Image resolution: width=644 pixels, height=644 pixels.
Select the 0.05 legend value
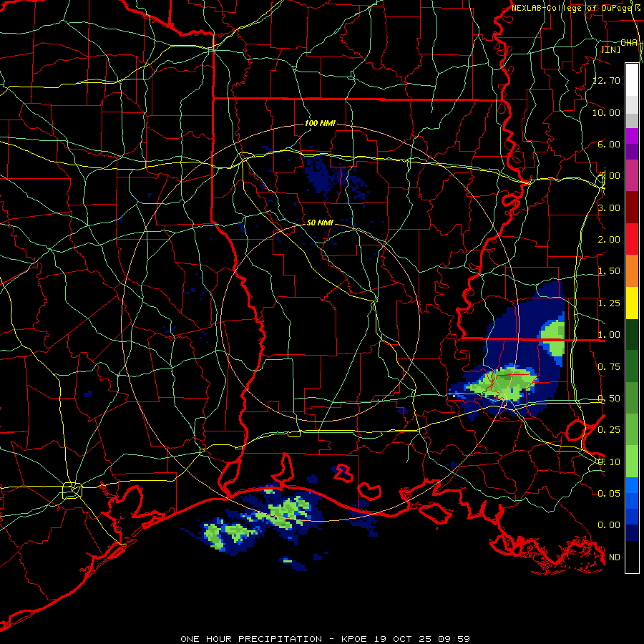tap(609, 493)
